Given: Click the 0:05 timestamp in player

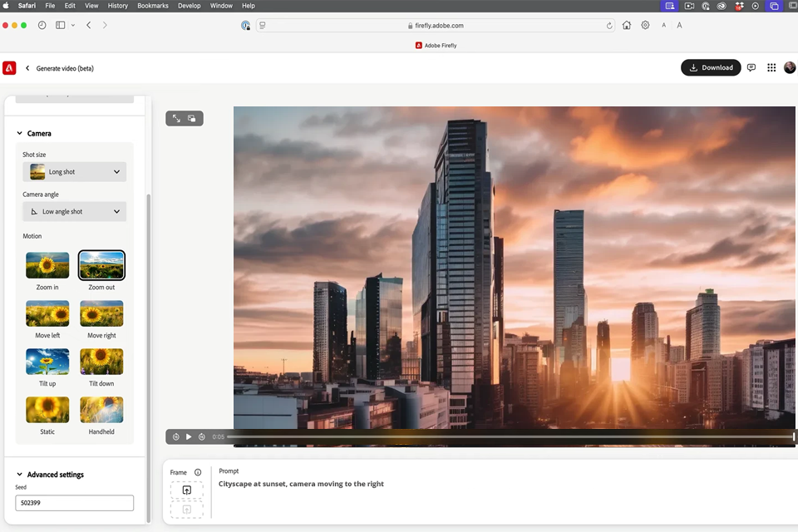Looking at the screenshot, I should [x=219, y=436].
